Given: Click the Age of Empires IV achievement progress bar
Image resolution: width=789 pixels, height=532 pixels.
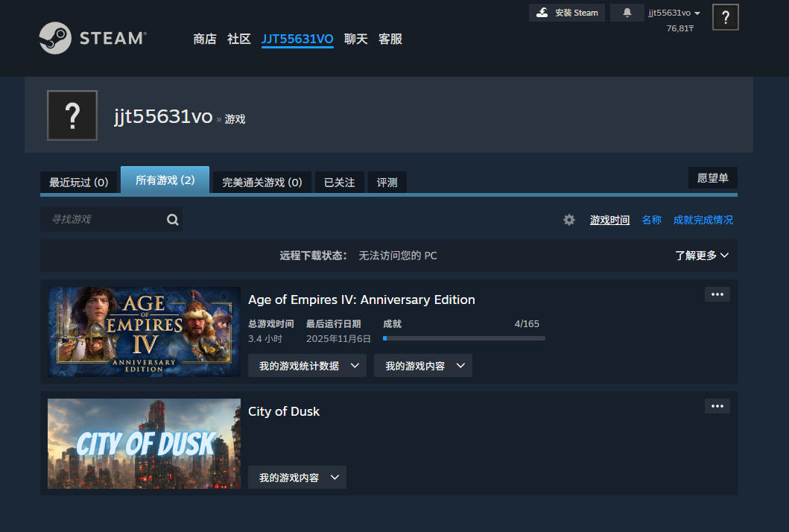Looking at the screenshot, I should click(x=464, y=338).
